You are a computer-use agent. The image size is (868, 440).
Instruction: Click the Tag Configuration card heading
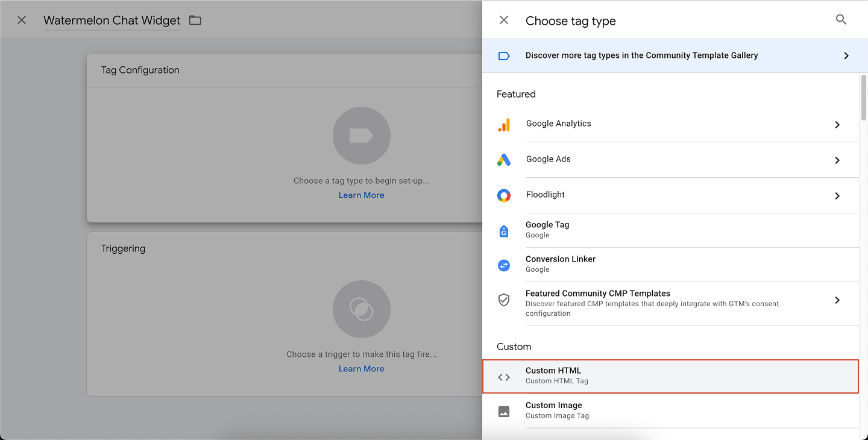pyautogui.click(x=140, y=70)
